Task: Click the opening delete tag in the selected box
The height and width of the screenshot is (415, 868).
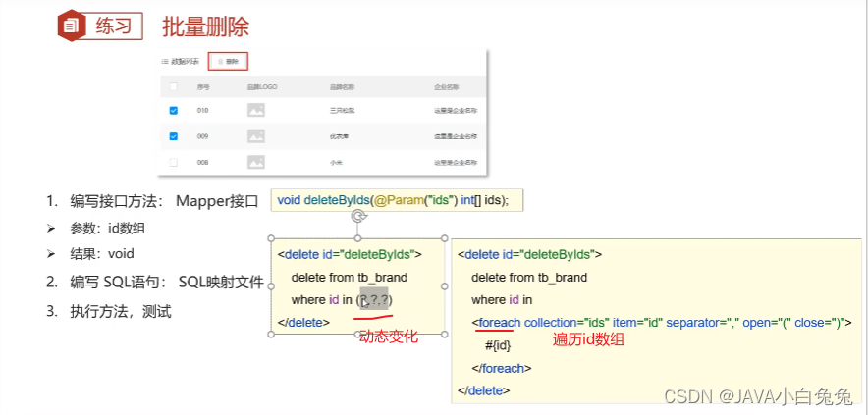Action: [350, 254]
